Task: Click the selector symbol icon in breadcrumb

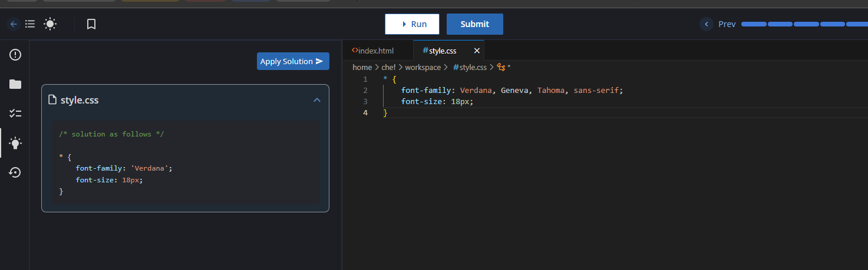Action: click(501, 67)
